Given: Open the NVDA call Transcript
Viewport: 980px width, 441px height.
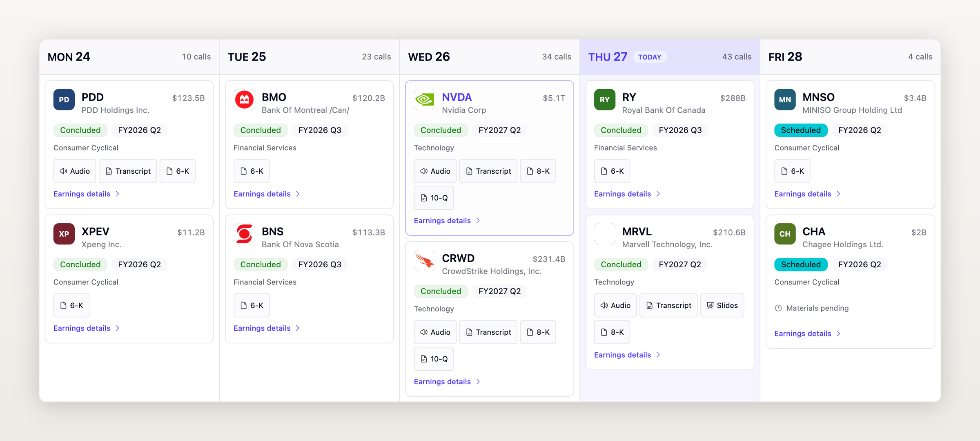Looking at the screenshot, I should pos(488,171).
